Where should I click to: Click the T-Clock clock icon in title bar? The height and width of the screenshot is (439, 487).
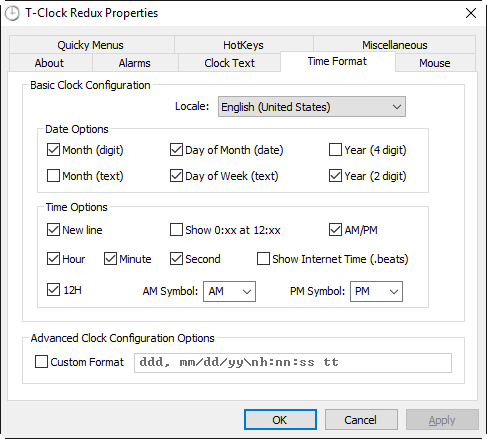(x=12, y=14)
